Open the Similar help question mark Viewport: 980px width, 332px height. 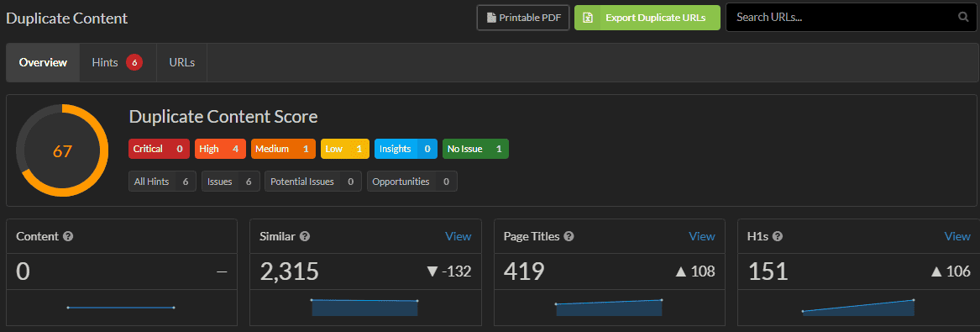305,236
